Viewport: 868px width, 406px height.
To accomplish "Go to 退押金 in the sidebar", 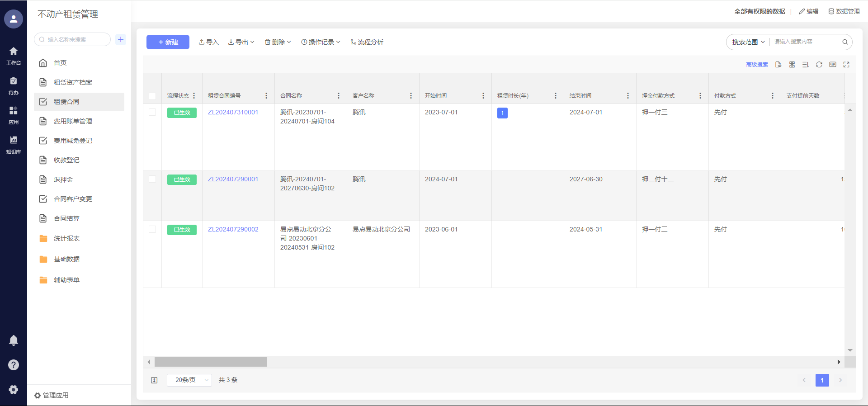I will pyautogui.click(x=63, y=179).
